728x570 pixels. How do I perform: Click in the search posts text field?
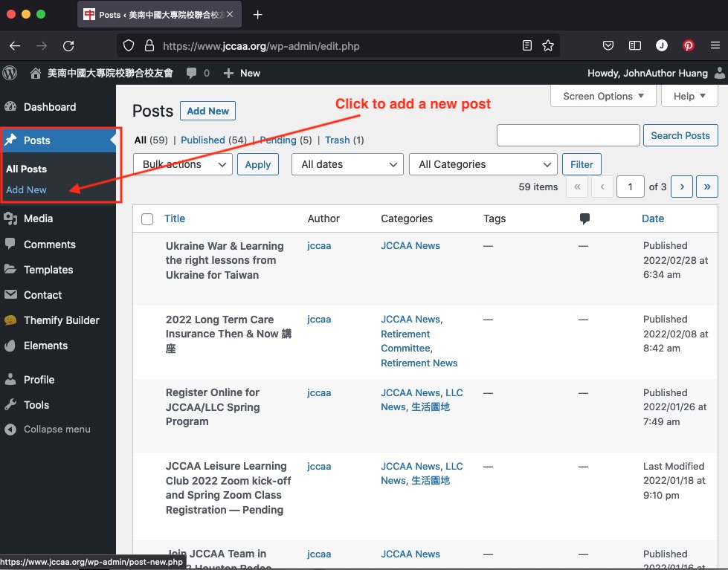pos(568,135)
